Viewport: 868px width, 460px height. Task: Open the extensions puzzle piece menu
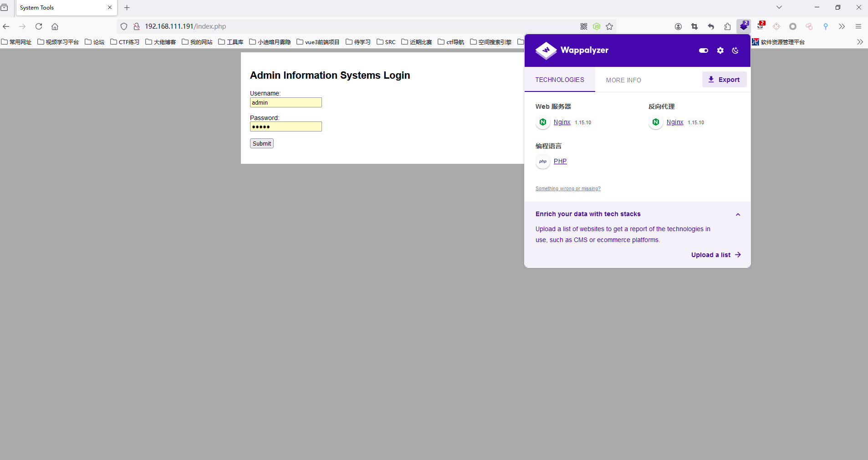pos(727,26)
